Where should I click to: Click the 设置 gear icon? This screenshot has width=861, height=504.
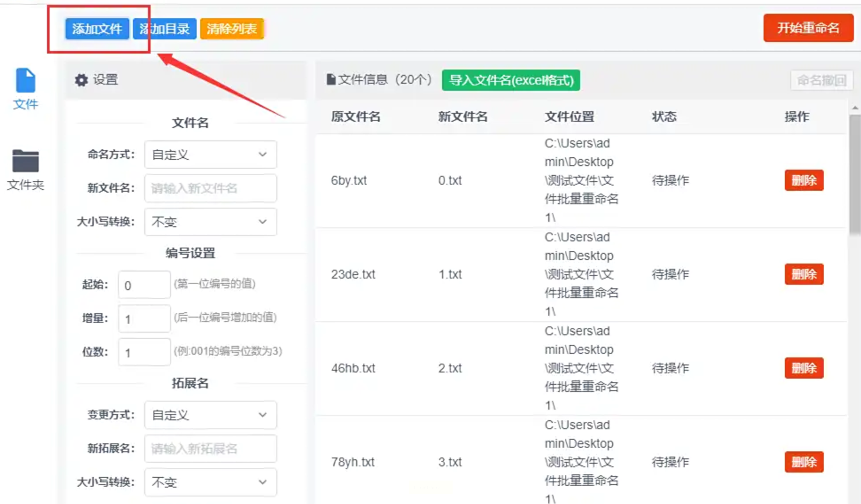pos(81,80)
